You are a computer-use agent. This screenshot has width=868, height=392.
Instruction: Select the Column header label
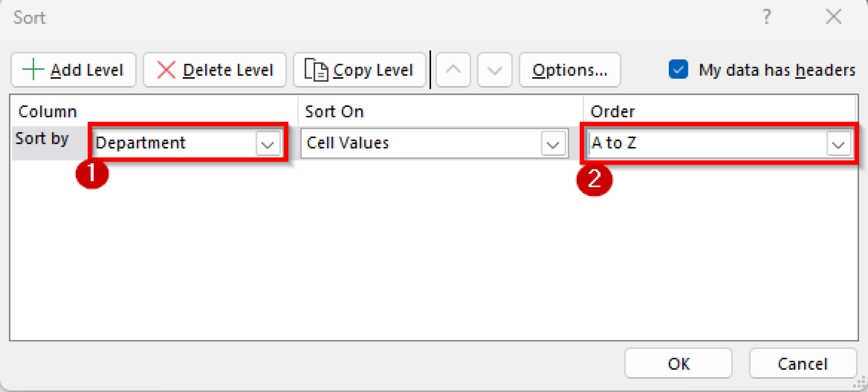click(x=47, y=111)
